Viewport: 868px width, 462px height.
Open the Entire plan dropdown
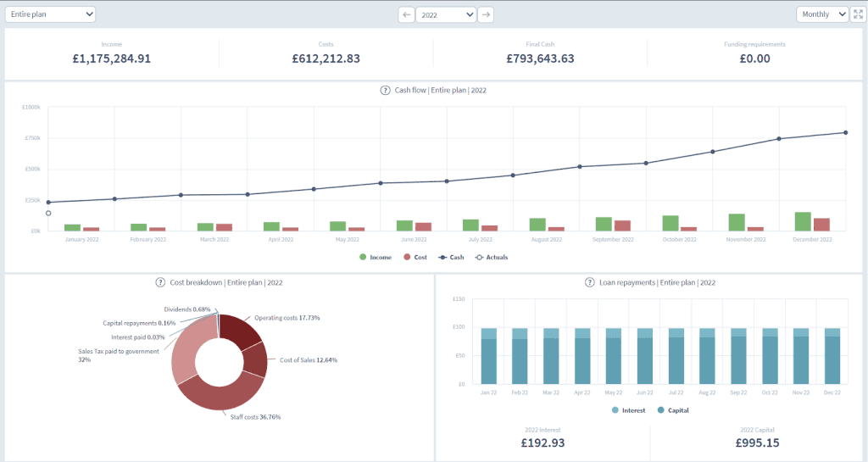(x=50, y=14)
